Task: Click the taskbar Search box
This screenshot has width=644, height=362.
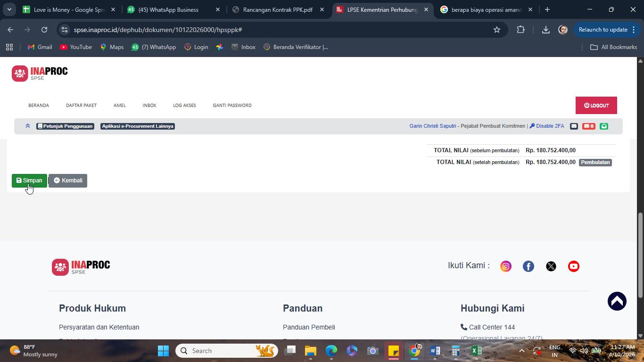Action: coord(227,351)
